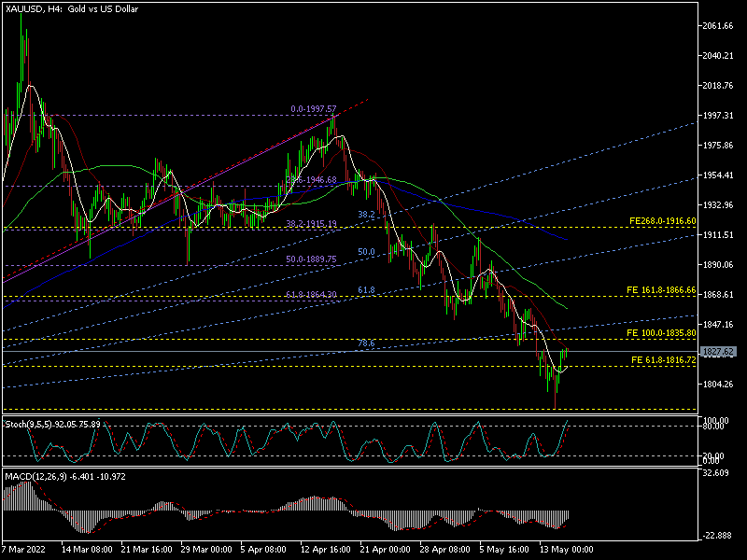This screenshot has height=560, width=747.
Task: Click the 1804.26 value on price scale
Action: pos(719,385)
